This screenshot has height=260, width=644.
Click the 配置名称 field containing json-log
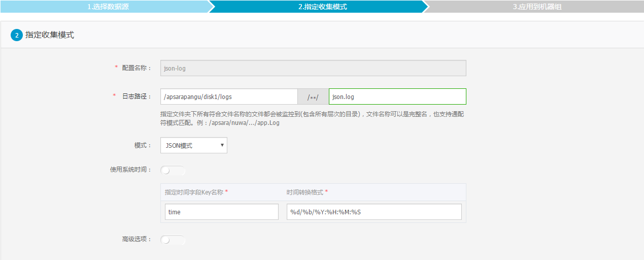313,68
